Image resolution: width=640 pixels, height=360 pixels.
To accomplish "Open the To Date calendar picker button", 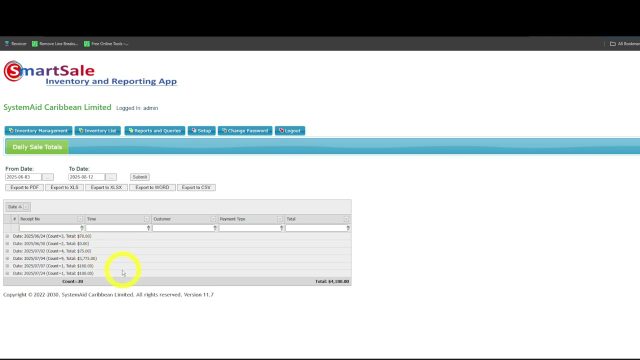I will 111,177.
